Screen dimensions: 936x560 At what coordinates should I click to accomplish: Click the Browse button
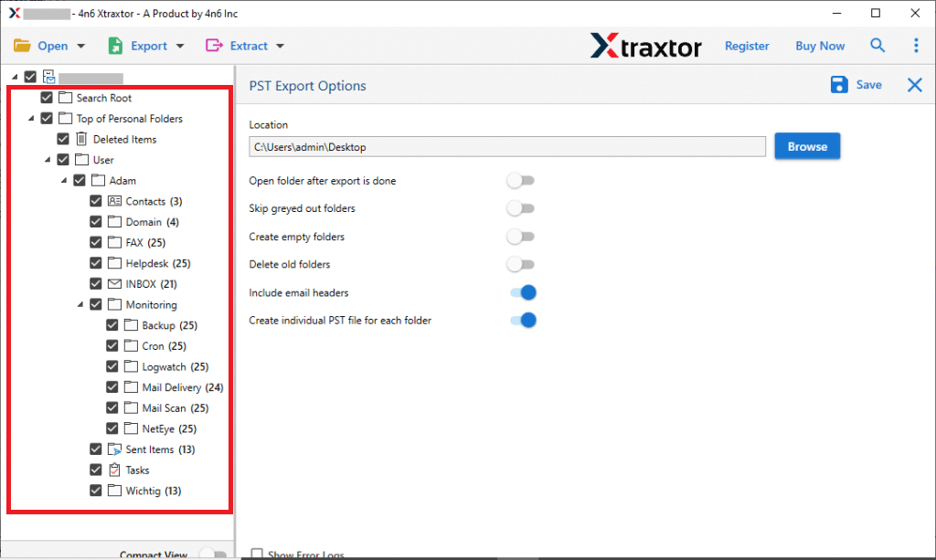click(x=807, y=145)
